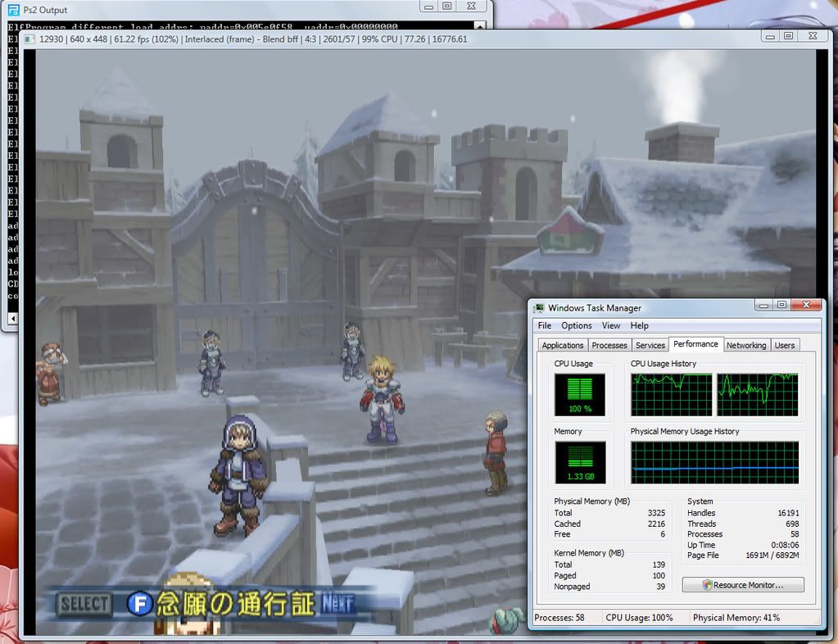
Task: Open the File menu in Task Manager
Action: tap(545, 325)
